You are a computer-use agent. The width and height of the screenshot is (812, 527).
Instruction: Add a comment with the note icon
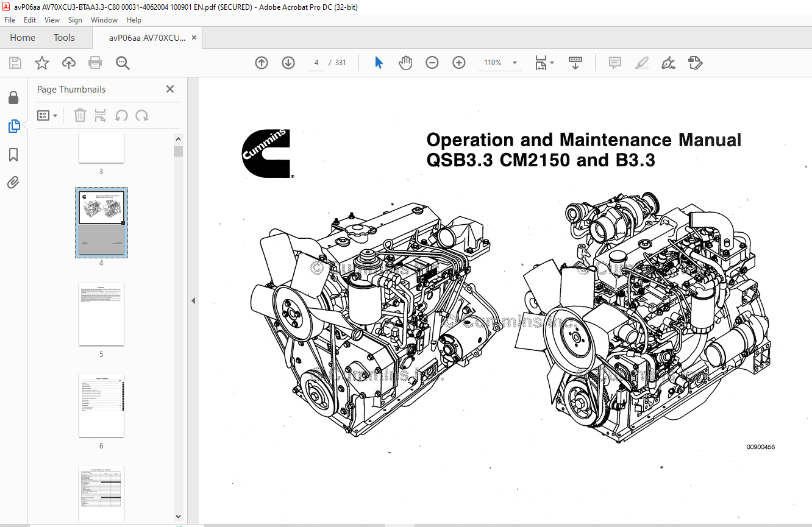615,63
